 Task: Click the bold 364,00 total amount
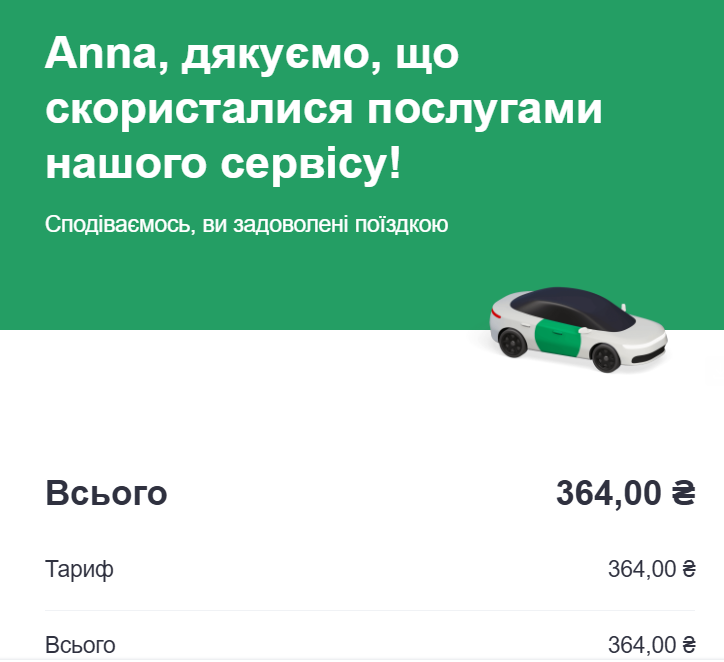(608, 493)
